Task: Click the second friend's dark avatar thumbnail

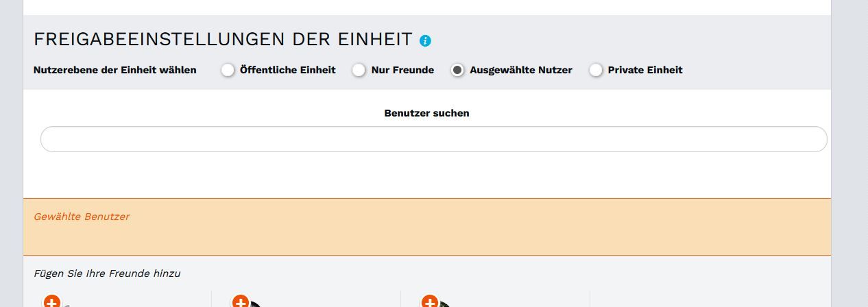Action: [256, 304]
